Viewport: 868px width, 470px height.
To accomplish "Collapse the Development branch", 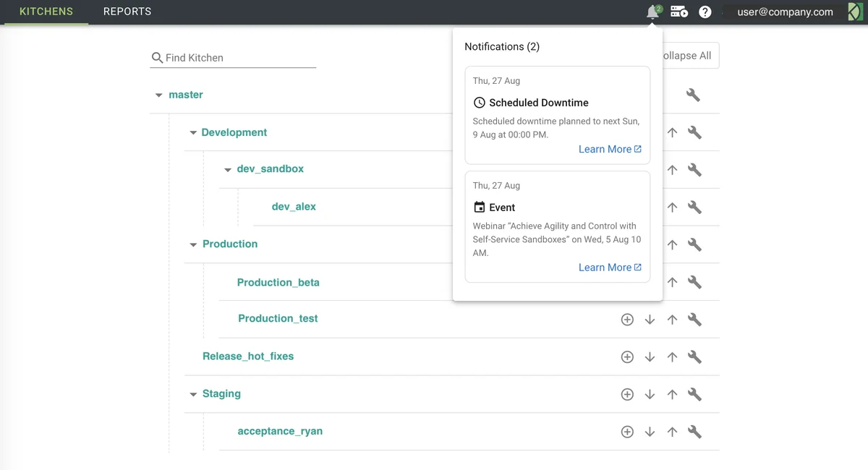I will coord(193,133).
